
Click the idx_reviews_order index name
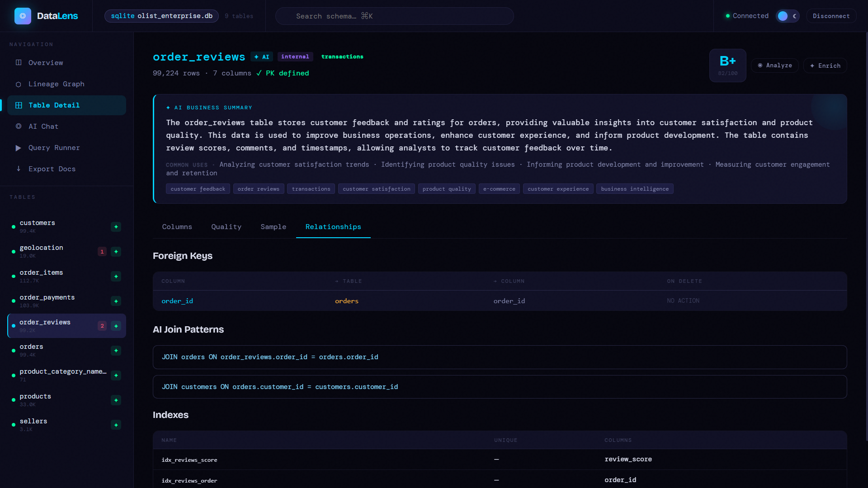click(189, 481)
